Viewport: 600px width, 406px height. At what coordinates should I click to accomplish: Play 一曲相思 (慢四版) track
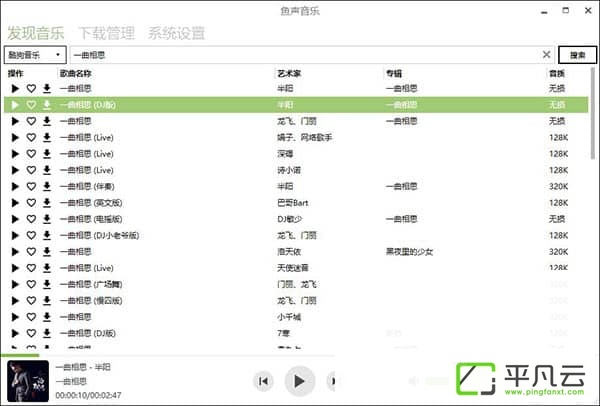pyautogui.click(x=15, y=301)
